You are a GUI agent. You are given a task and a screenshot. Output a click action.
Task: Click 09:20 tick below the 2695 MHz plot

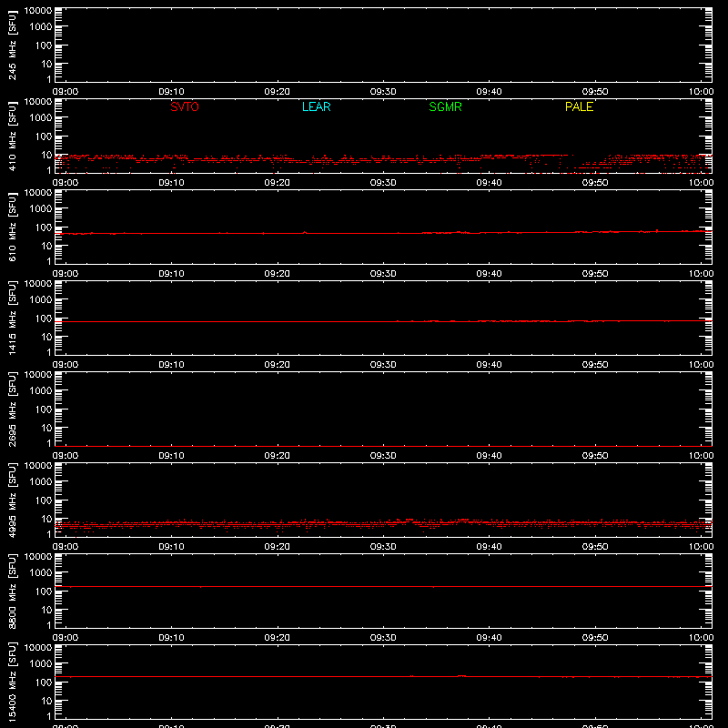pos(278,456)
